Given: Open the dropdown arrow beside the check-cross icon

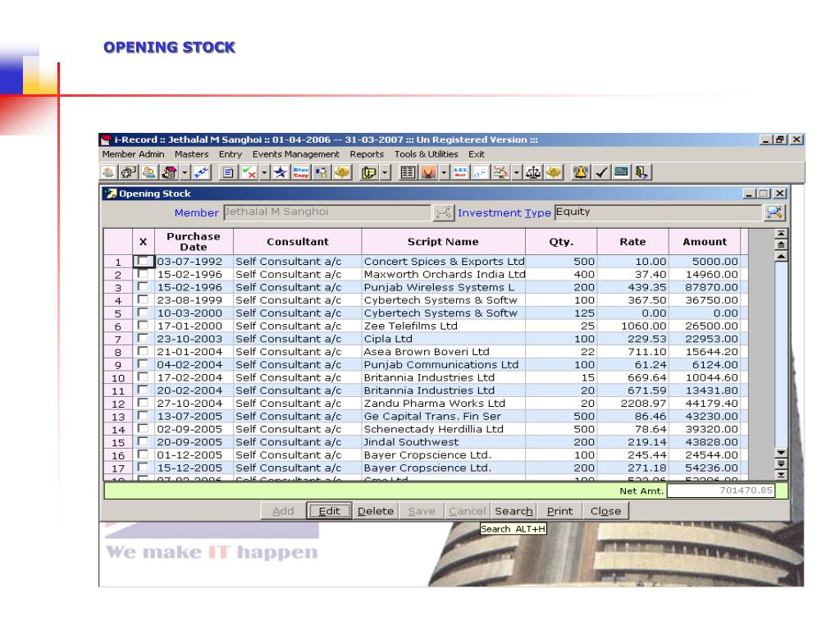Looking at the screenshot, I should pos(264,172).
